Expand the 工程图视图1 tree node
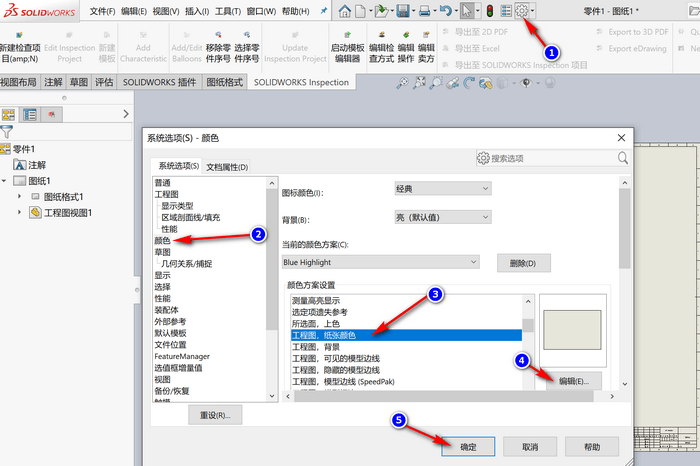Viewport: 700px width, 466px height. click(x=19, y=212)
